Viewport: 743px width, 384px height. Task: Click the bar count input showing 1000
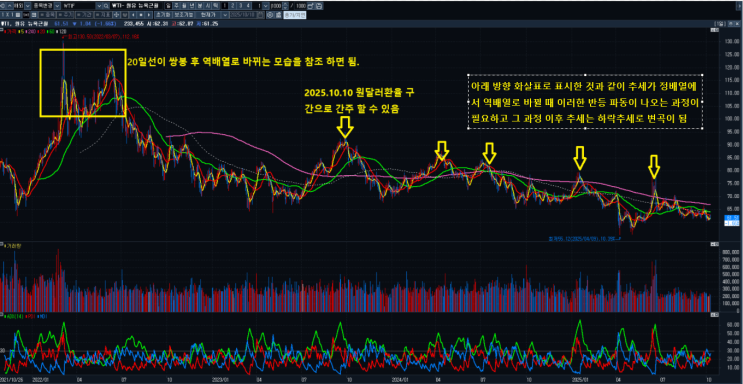pos(276,6)
